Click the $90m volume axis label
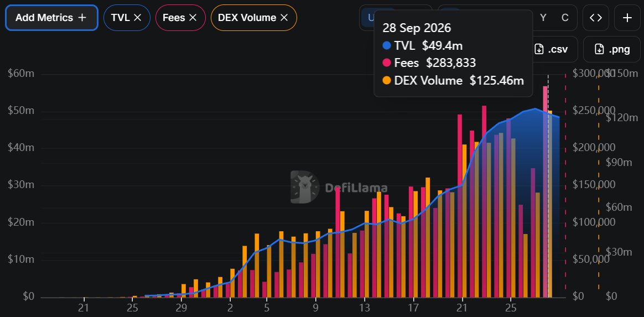Viewport: 644px width, 317px height. pos(619,162)
